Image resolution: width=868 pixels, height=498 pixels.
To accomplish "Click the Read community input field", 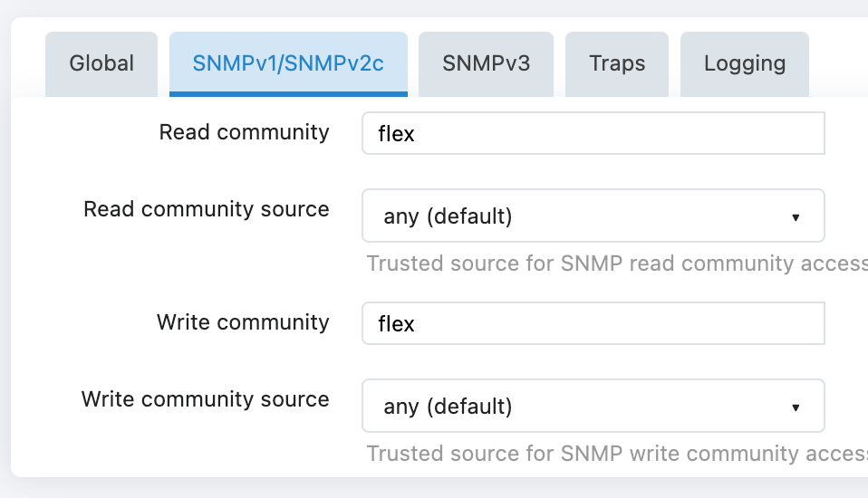I will [x=593, y=134].
